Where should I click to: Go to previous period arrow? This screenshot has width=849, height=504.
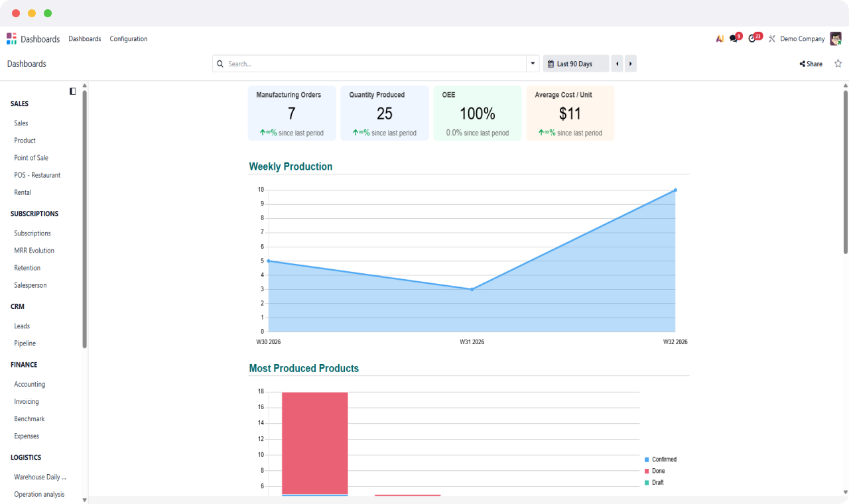[x=617, y=64]
